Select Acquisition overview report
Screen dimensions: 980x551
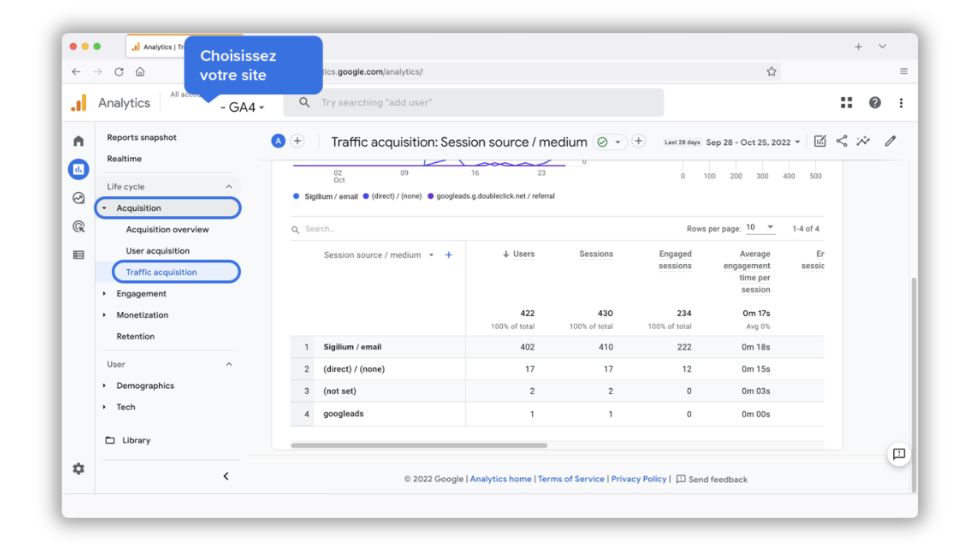[167, 230]
